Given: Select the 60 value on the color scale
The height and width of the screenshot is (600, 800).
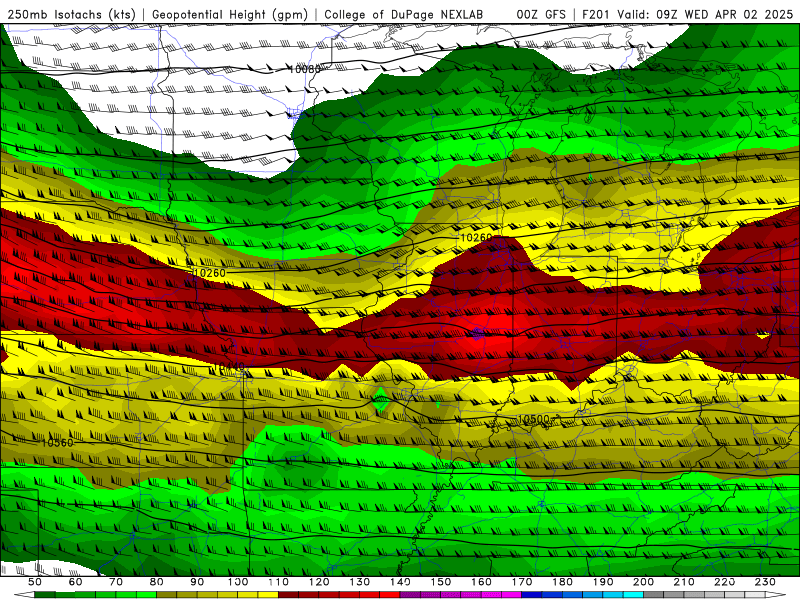Looking at the screenshot, I should [x=75, y=582].
